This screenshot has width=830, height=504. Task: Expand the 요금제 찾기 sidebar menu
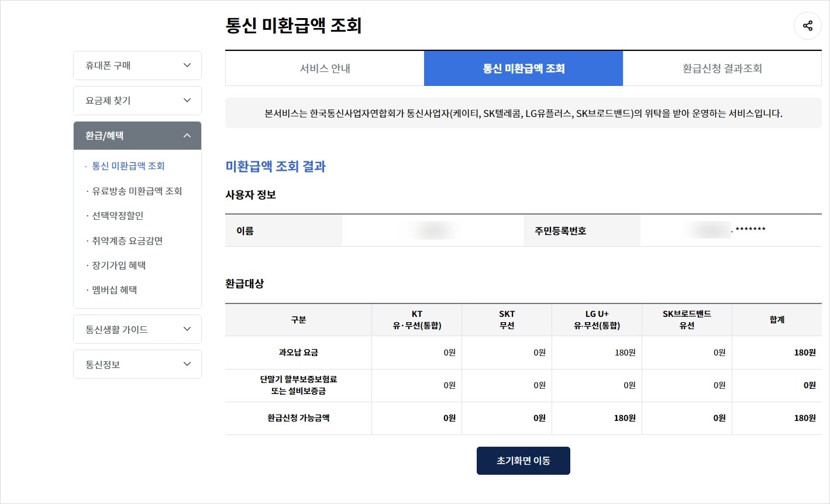[137, 100]
